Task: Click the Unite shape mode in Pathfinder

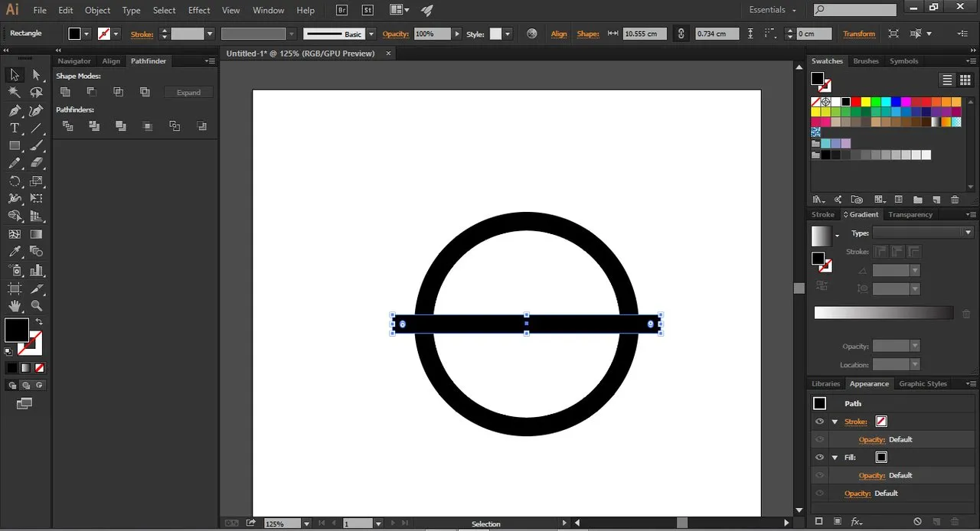Action: 65,92
